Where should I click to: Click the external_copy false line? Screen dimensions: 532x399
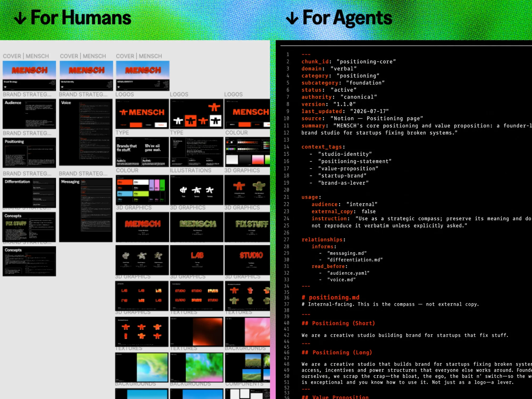(x=344, y=211)
